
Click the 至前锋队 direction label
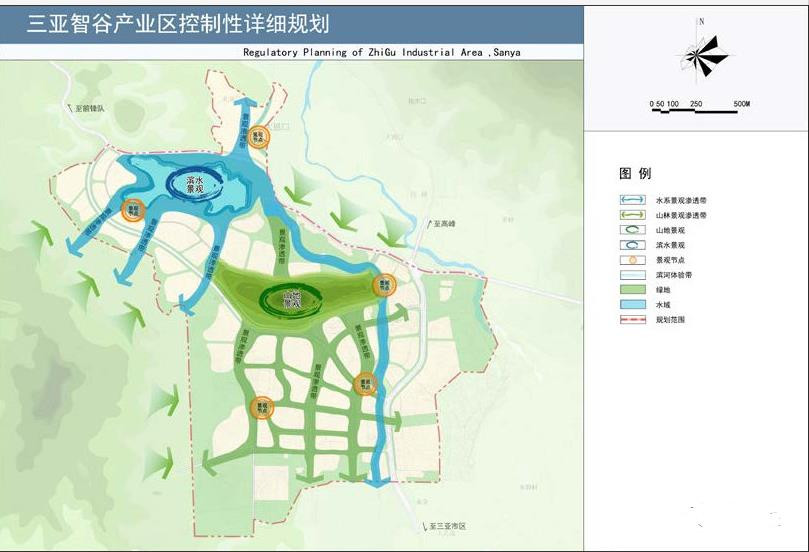click(89, 107)
